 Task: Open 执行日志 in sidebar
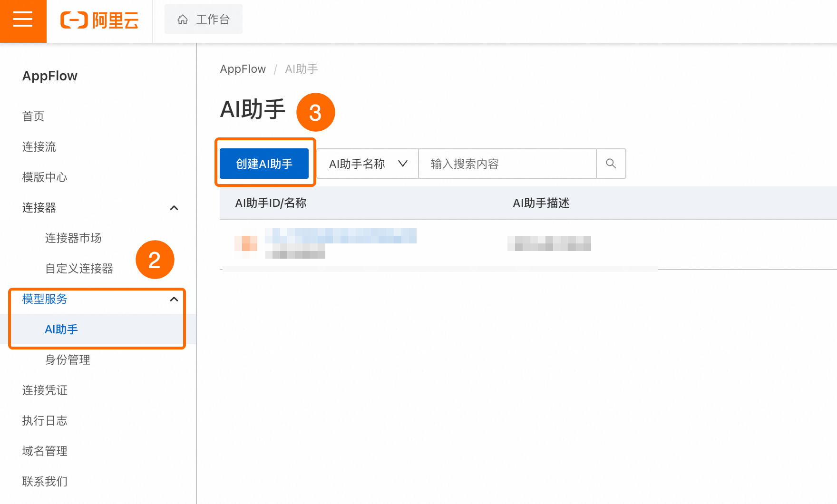click(x=45, y=421)
